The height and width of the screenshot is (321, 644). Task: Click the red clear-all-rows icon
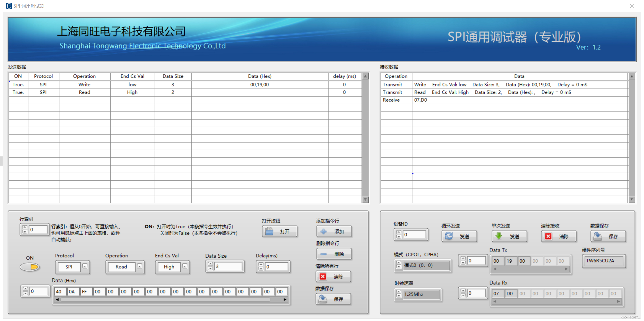(323, 276)
